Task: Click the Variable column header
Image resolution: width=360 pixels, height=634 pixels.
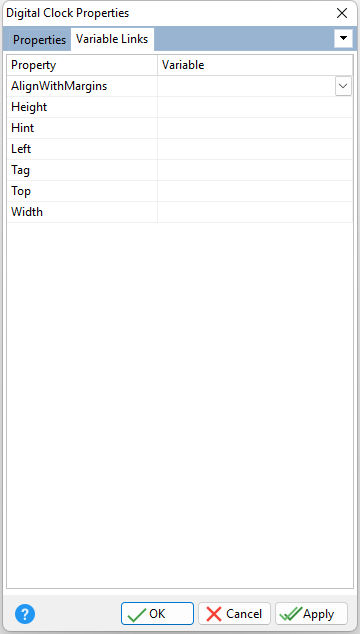Action: click(x=255, y=65)
